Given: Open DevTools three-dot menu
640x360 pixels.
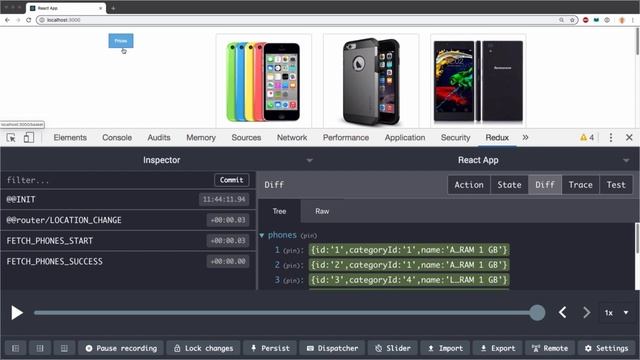Looking at the screenshot, I should pyautogui.click(x=611, y=138).
